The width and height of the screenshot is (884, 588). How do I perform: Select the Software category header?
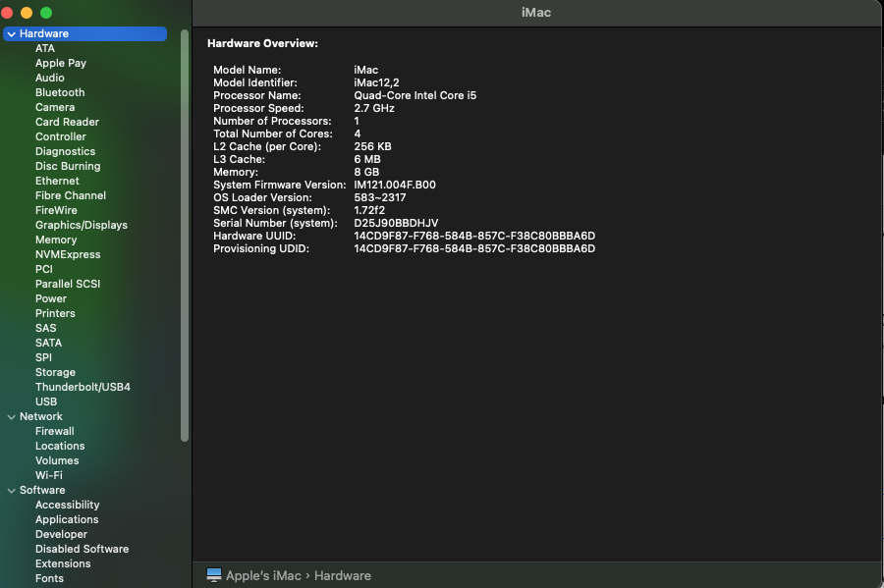pos(42,490)
